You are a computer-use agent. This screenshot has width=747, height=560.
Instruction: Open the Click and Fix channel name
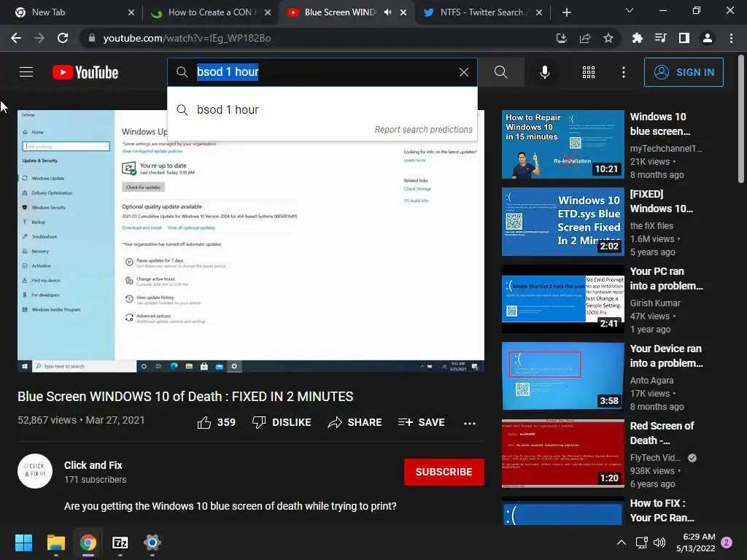click(93, 465)
